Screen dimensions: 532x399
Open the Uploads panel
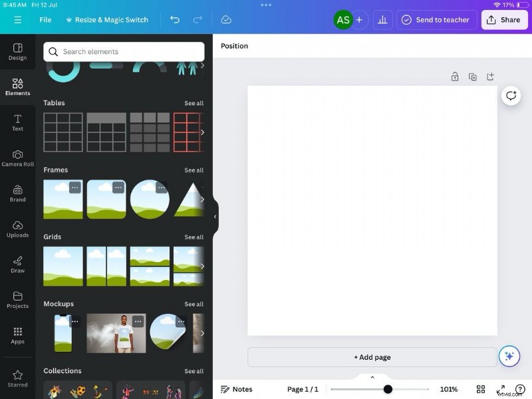17,229
